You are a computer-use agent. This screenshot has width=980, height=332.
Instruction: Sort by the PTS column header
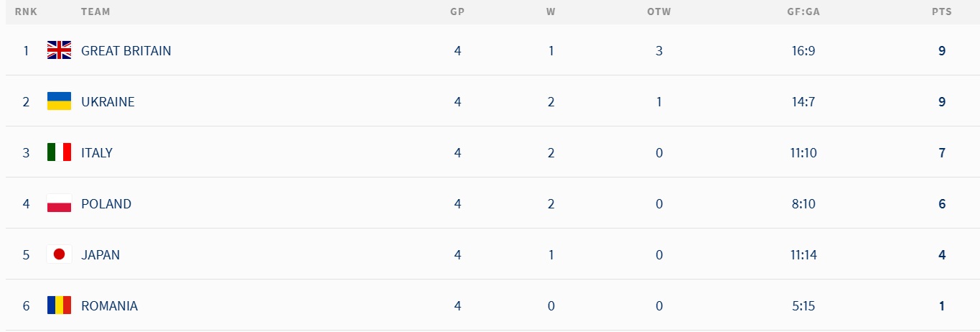click(941, 12)
